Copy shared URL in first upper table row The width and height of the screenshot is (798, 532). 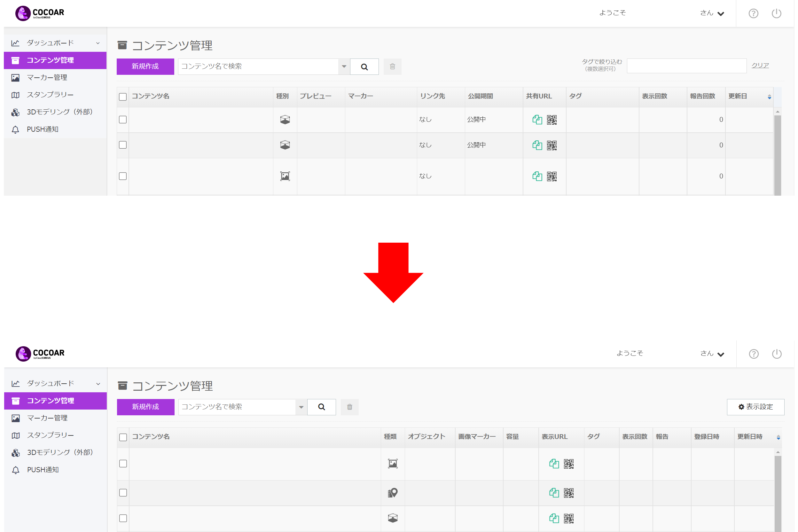click(537, 120)
